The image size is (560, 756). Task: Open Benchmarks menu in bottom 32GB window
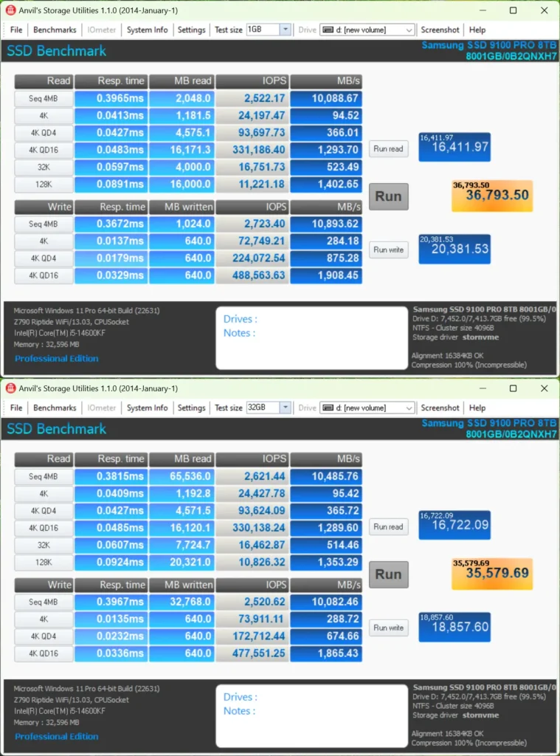pyautogui.click(x=55, y=408)
